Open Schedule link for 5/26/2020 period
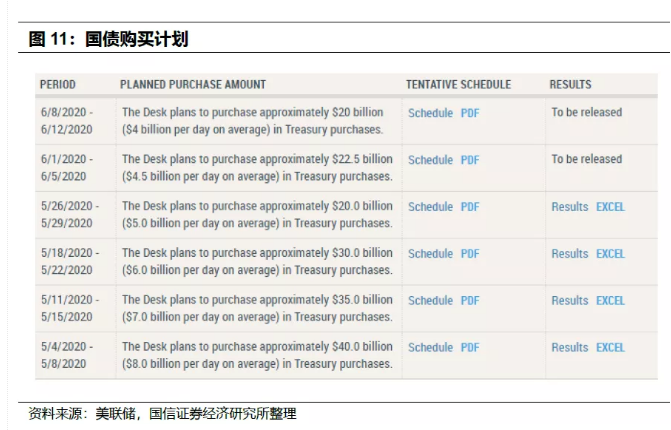 point(430,207)
